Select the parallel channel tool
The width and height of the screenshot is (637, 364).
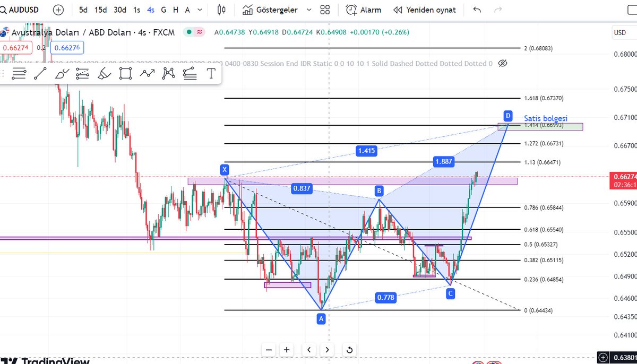(x=82, y=74)
